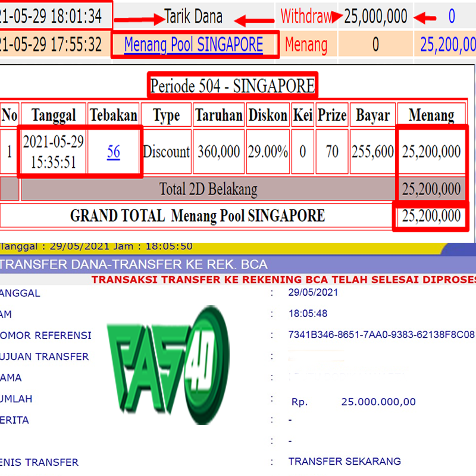
Task: Select the GRAND TOTAL Menang Pool SINGAPORE label
Action: click(x=198, y=216)
